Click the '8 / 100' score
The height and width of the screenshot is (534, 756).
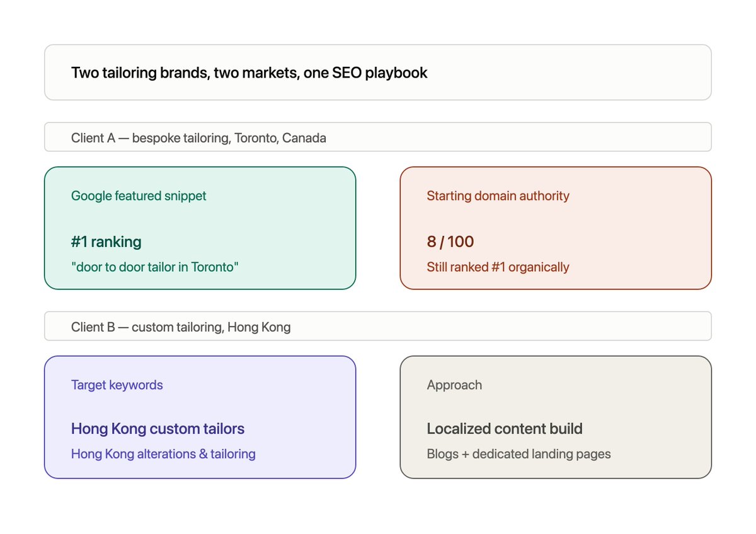[x=450, y=241]
